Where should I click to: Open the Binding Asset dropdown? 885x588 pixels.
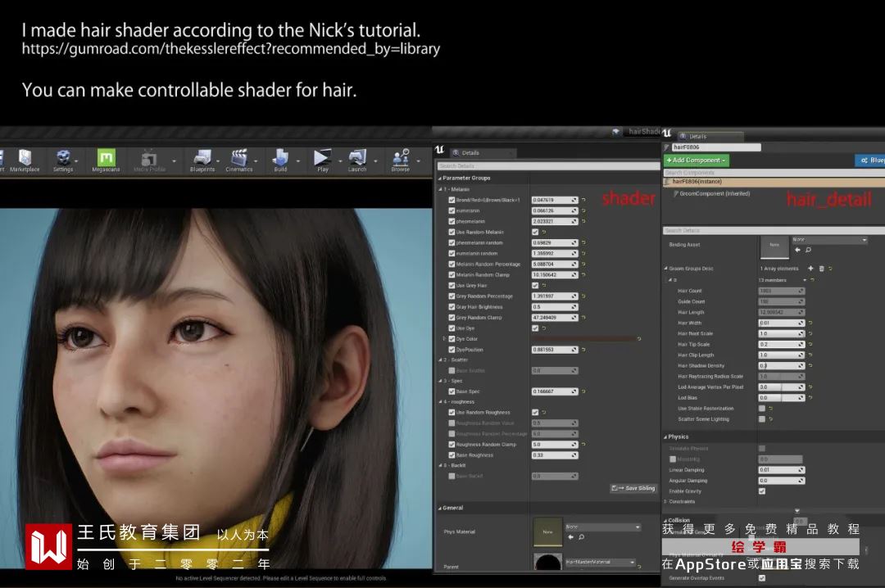click(x=829, y=240)
